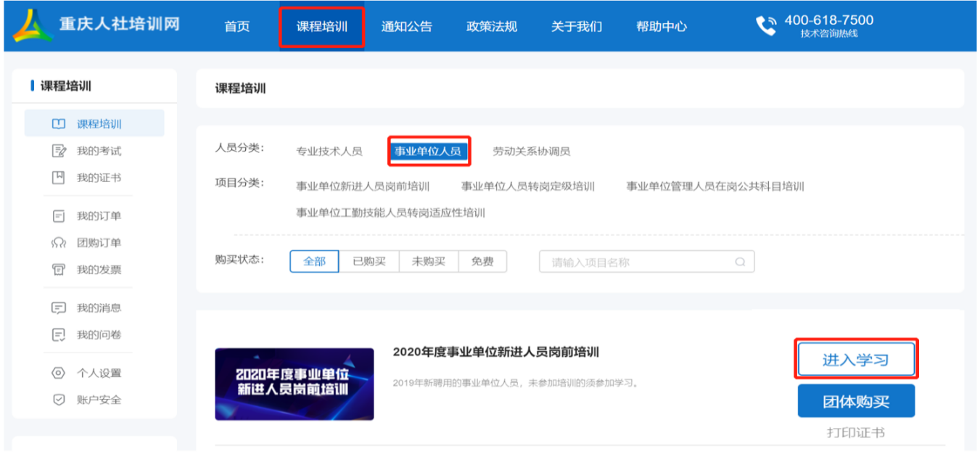This screenshot has width=980, height=454.
Task: Click the 团体购买 button
Action: pyautogui.click(x=856, y=401)
